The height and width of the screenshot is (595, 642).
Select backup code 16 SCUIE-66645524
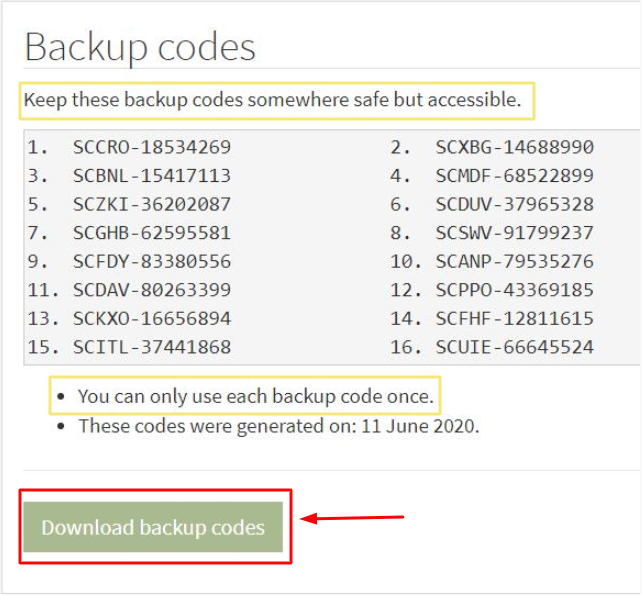point(514,347)
